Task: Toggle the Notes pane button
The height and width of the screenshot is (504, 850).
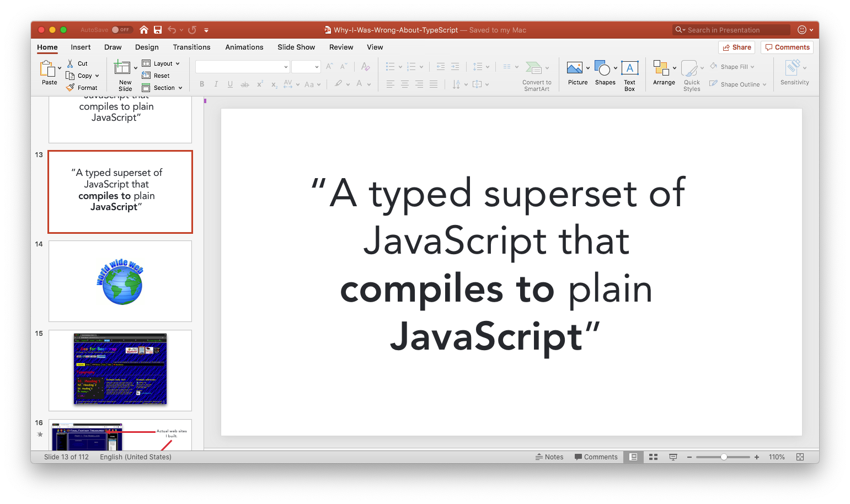Action: pos(549,457)
